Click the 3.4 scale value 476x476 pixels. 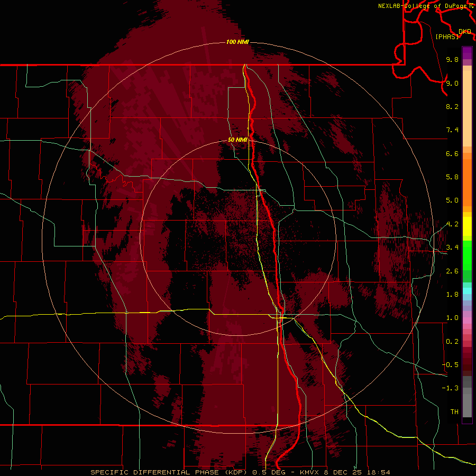click(452, 248)
